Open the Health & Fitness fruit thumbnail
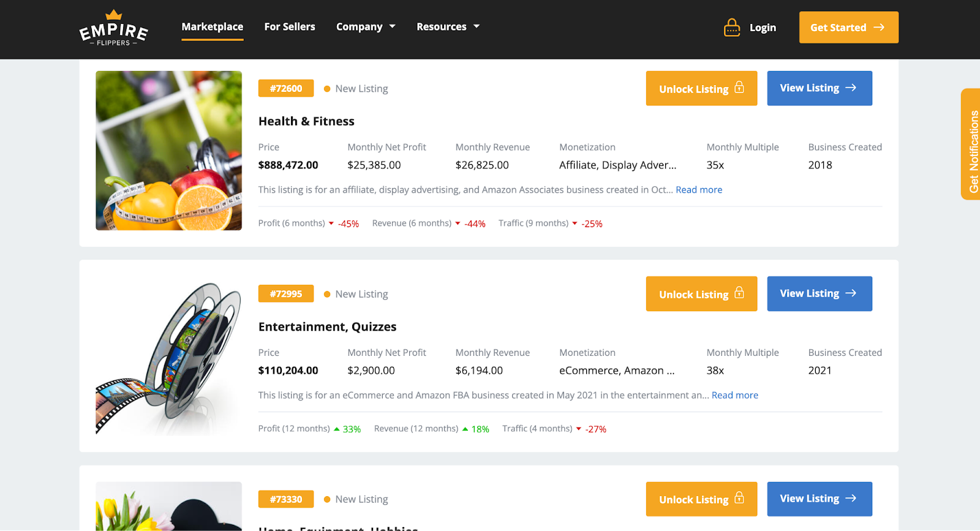The height and width of the screenshot is (531, 980). click(x=168, y=151)
